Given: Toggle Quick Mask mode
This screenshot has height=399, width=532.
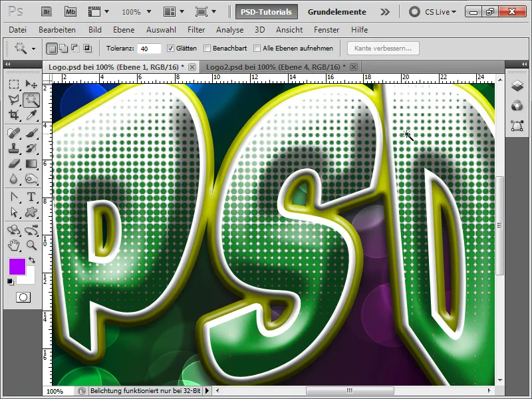Looking at the screenshot, I should pyautogui.click(x=23, y=297).
